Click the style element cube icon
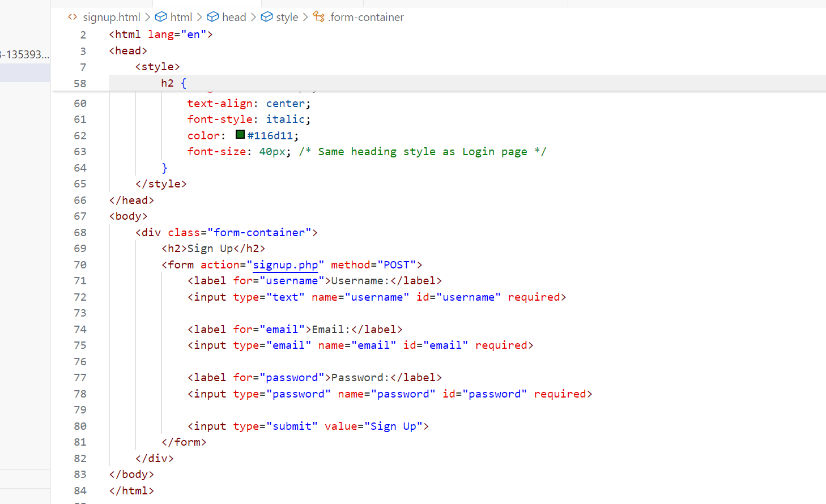The height and width of the screenshot is (504, 826). coord(266,17)
